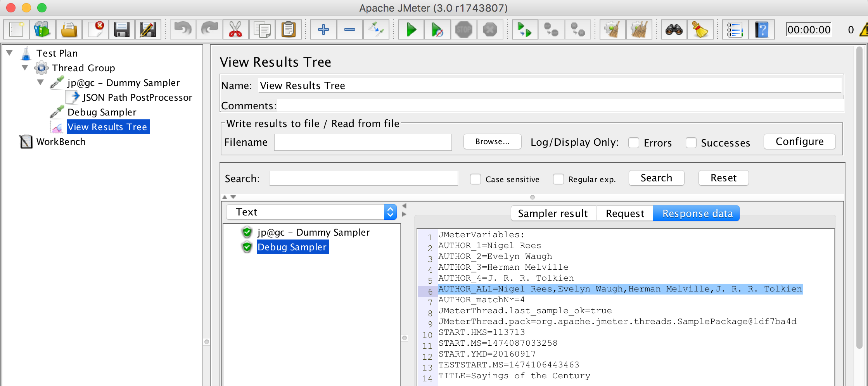This screenshot has height=386, width=868.
Task: Click the Clear All results broom icon
Action: click(639, 29)
